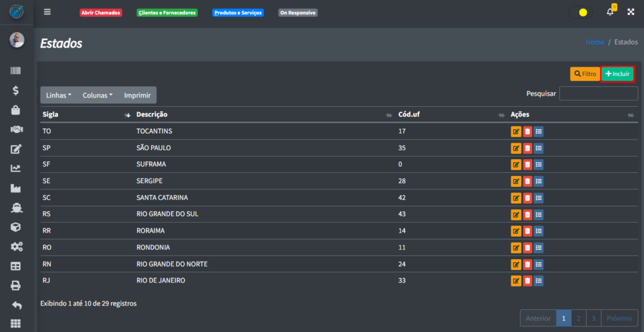The image size is (644, 332).
Task: Open the Clientes e Fornecedores shortcut
Action: coord(167,13)
